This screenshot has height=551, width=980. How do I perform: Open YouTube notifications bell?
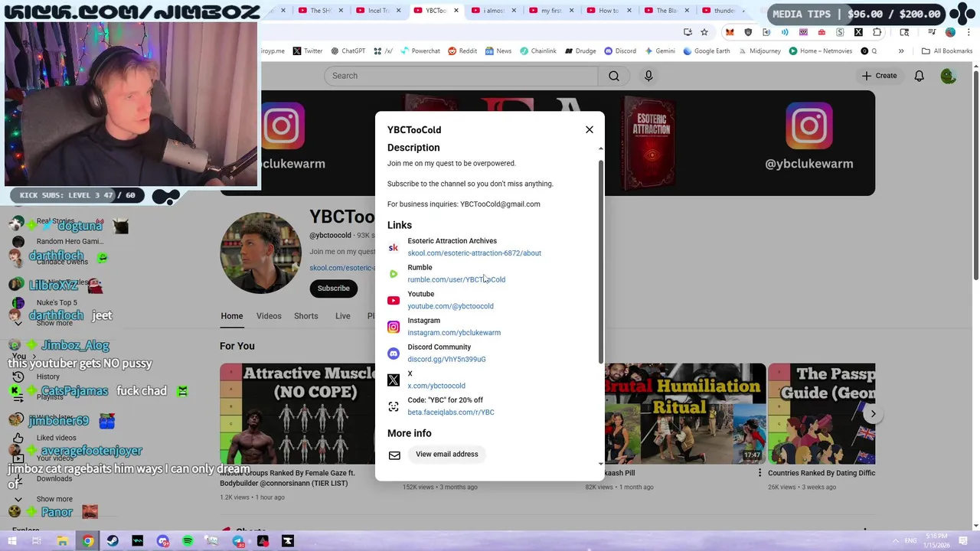[919, 76]
